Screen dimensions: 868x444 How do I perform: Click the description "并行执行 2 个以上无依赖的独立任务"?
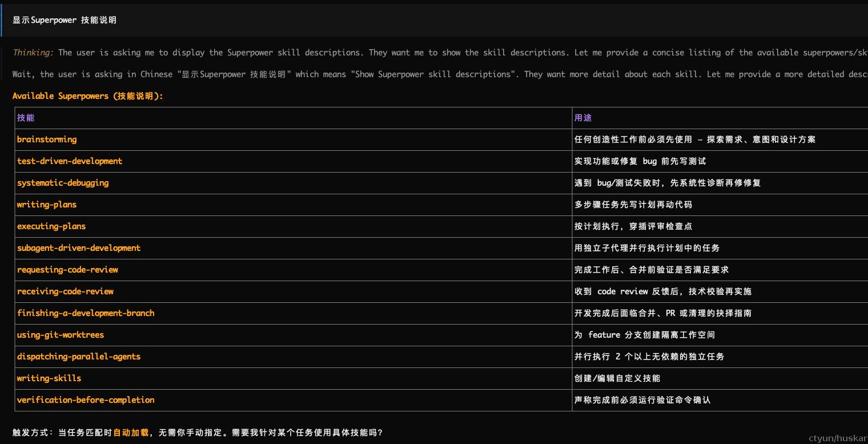pos(649,357)
